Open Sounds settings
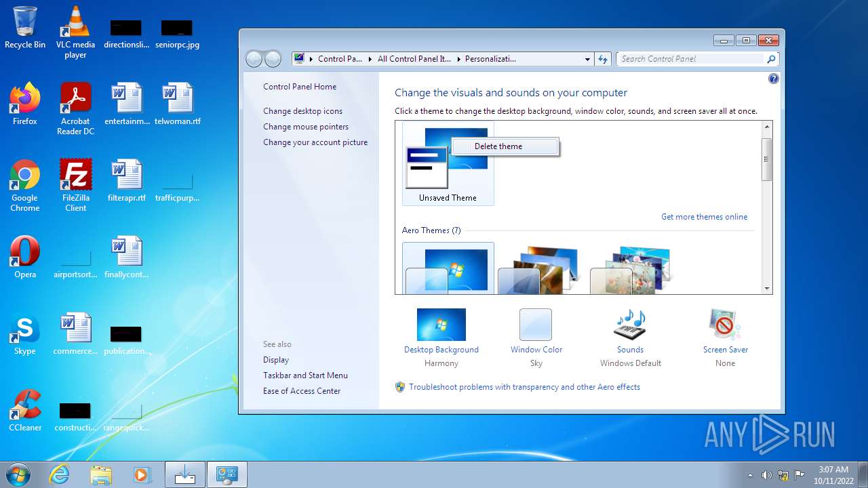 point(630,338)
